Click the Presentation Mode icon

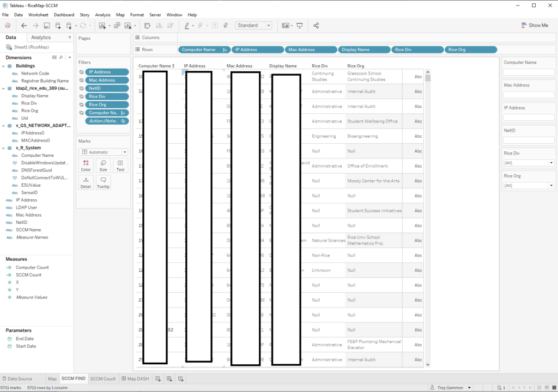300,26
